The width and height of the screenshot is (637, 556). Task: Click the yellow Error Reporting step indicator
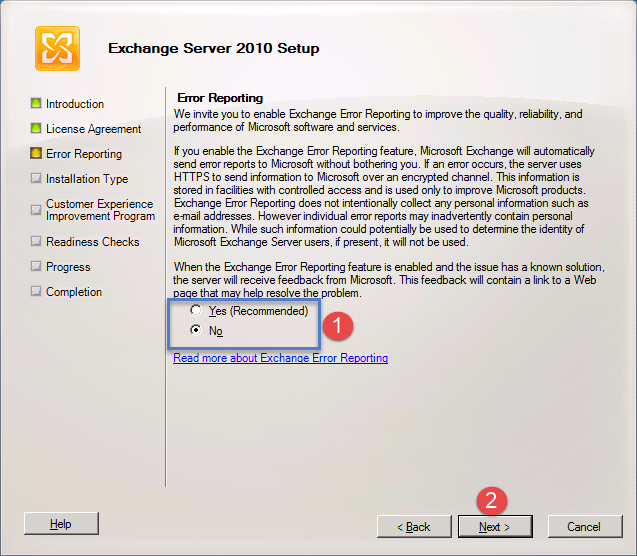tap(36, 153)
